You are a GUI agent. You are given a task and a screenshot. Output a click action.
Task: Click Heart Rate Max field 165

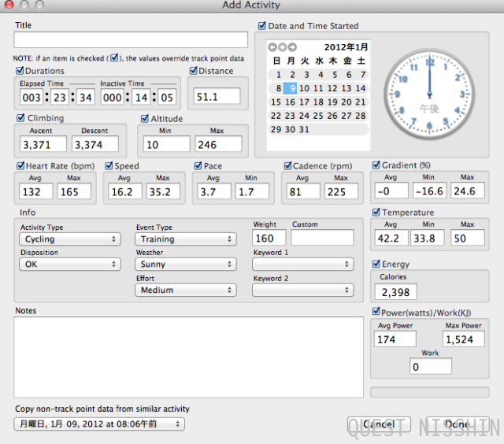point(74,191)
